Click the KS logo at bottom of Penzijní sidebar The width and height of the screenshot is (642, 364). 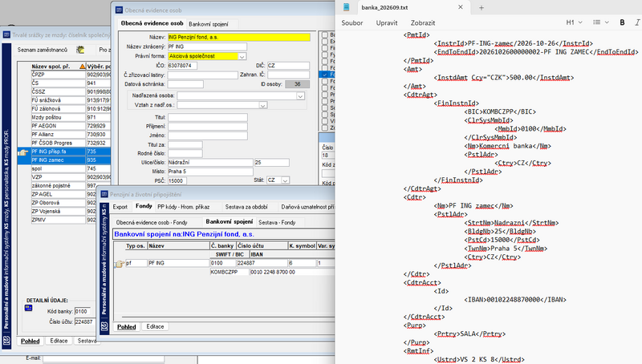coord(104,327)
